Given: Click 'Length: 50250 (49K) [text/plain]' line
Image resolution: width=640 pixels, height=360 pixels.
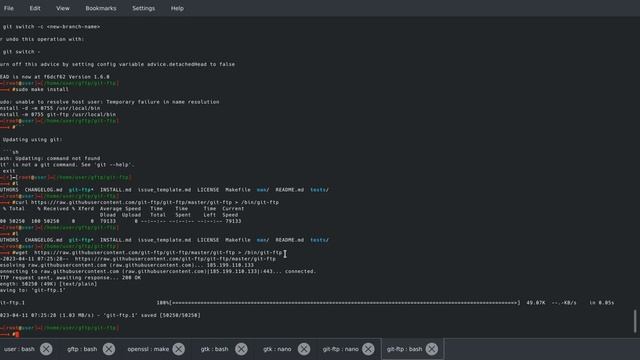Looking at the screenshot, I should click(x=49, y=284).
